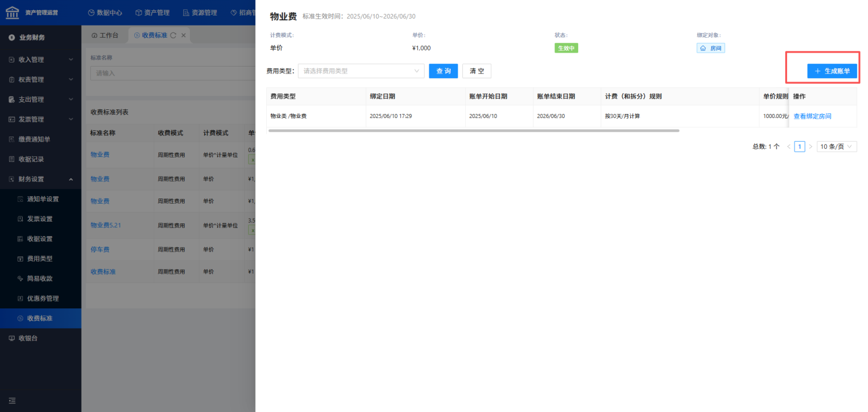
Task: Click the house icon in 房间 tag
Action: (703, 48)
